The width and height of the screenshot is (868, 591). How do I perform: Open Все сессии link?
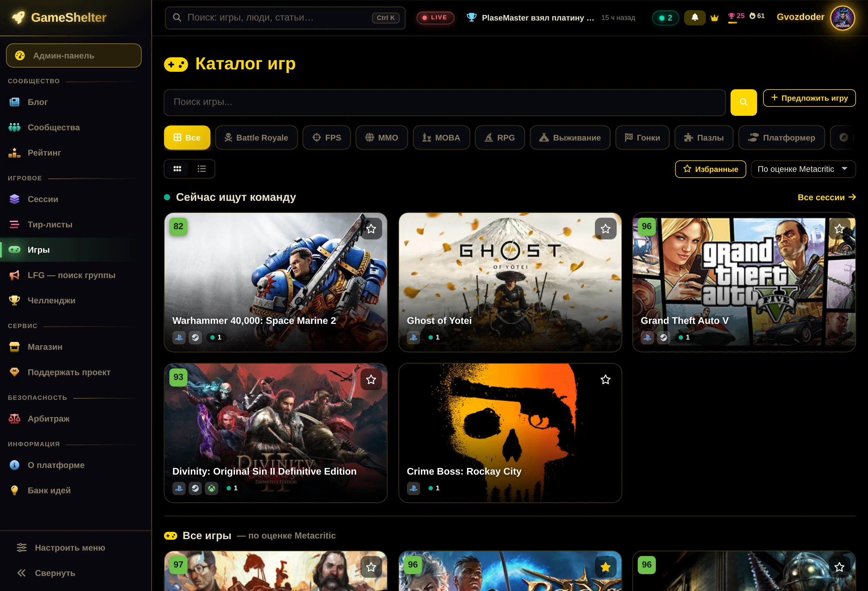(x=826, y=197)
